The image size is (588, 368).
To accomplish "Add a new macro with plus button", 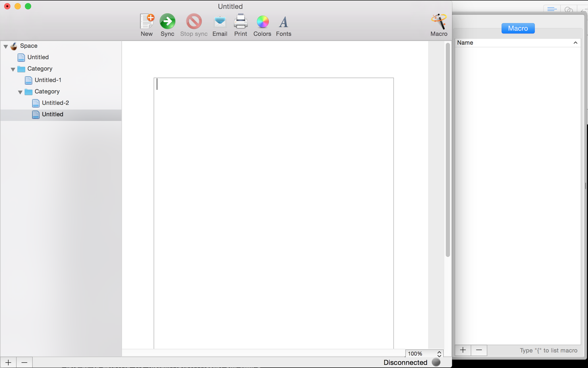I will click(463, 350).
